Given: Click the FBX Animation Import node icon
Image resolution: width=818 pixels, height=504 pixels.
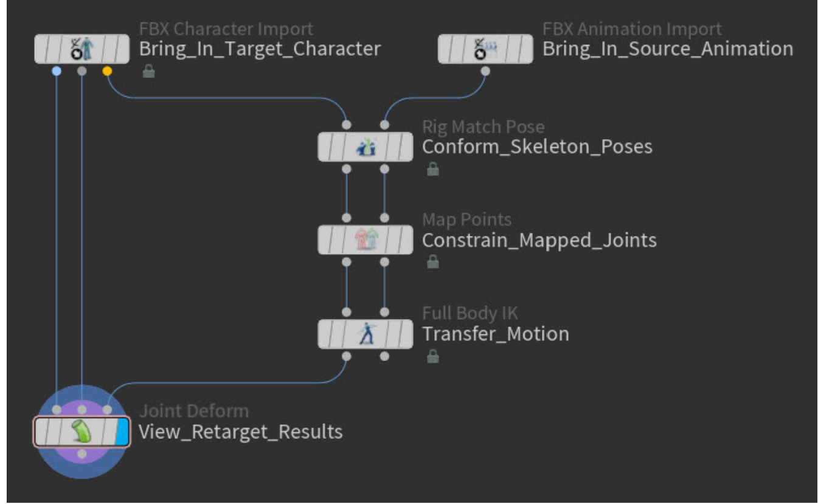Looking at the screenshot, I should click(x=485, y=49).
